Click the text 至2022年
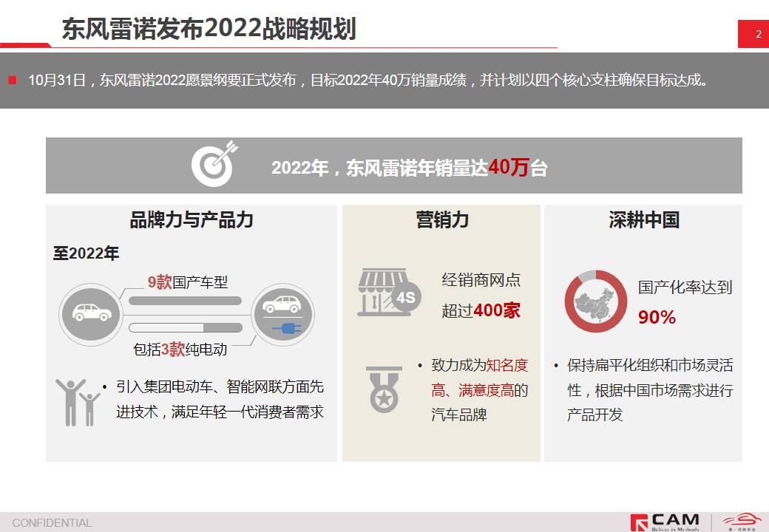769x532 pixels. (86, 253)
